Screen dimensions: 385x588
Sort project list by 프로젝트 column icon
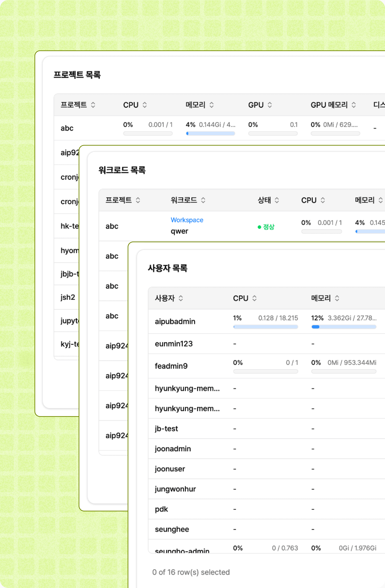pyautogui.click(x=93, y=105)
